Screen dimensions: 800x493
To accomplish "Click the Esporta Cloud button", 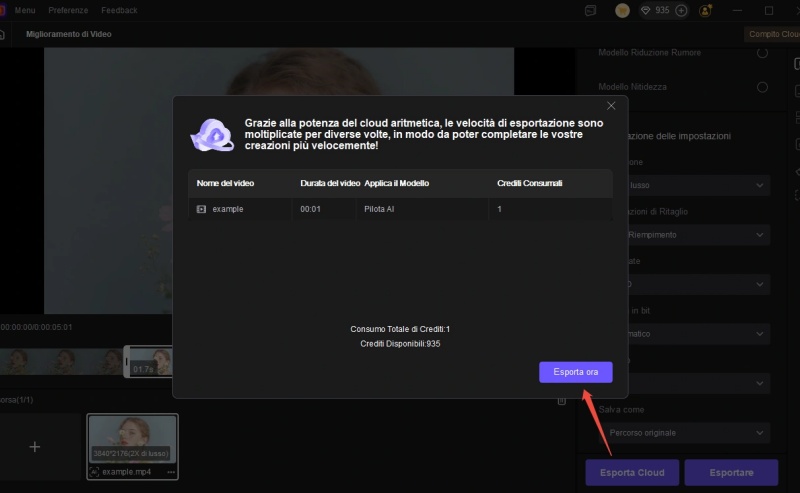I will [x=632, y=473].
